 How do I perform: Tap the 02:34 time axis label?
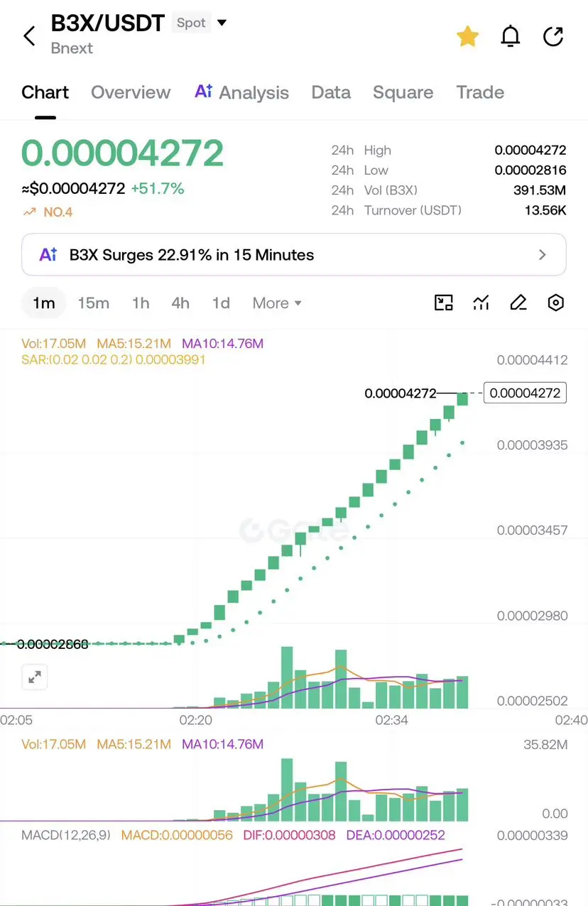(x=391, y=720)
